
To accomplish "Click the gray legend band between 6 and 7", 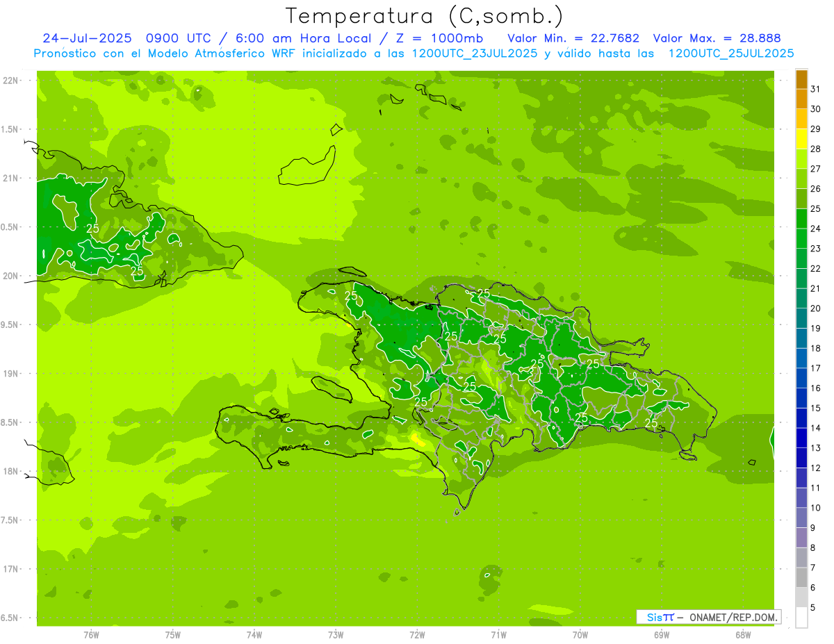I will click(801, 577).
